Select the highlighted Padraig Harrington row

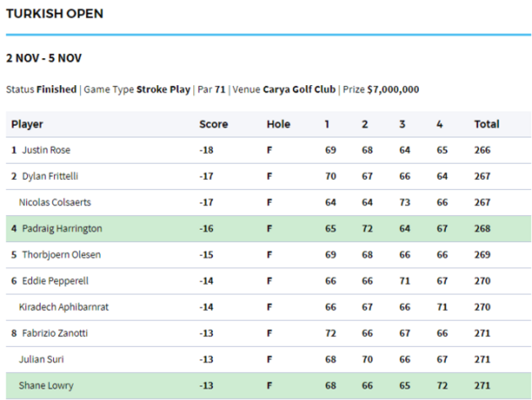[x=61, y=229]
